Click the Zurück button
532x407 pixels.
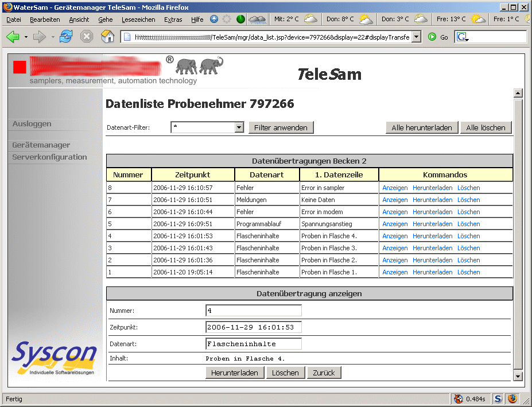click(x=324, y=373)
